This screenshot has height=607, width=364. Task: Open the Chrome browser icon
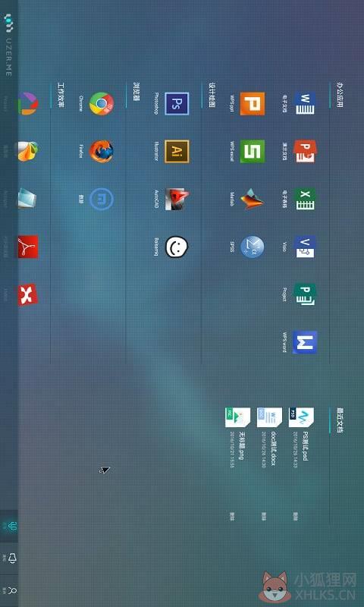tap(102, 103)
